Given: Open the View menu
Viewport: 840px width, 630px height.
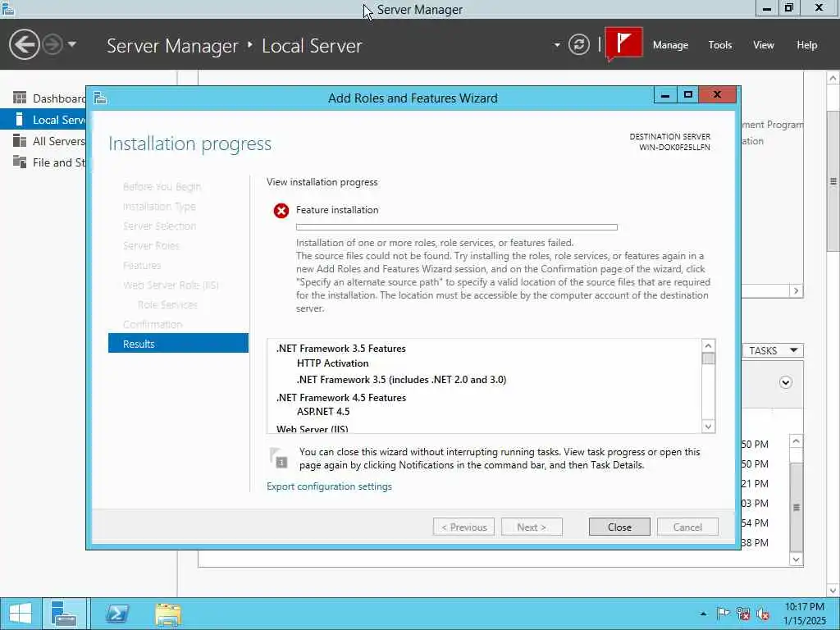Looking at the screenshot, I should click(x=764, y=45).
